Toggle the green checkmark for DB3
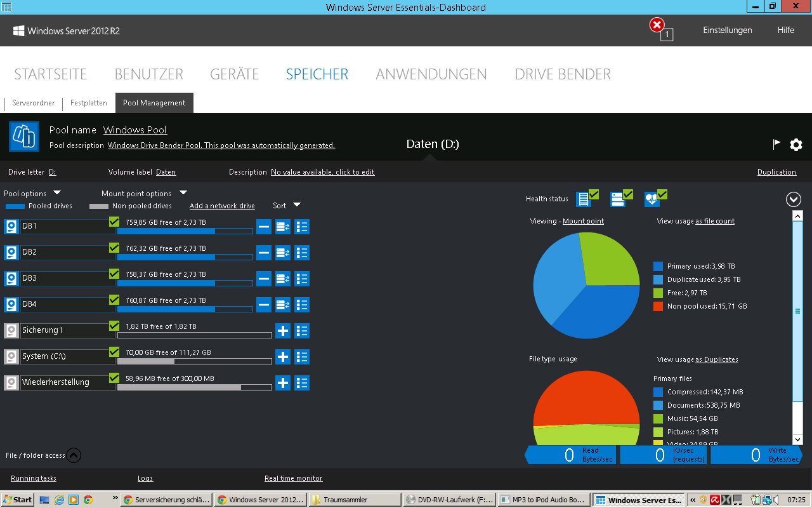 [x=114, y=274]
